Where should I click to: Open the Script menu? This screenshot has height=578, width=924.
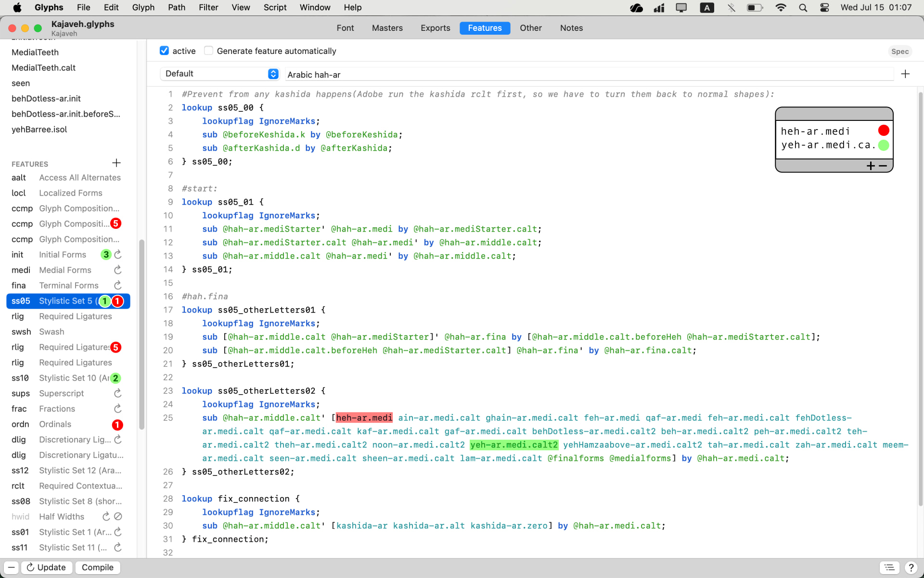click(275, 8)
